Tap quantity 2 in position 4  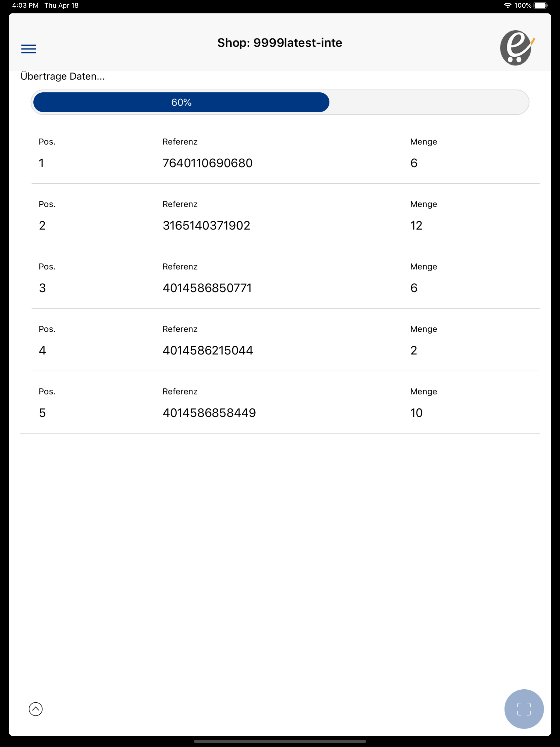coord(414,351)
